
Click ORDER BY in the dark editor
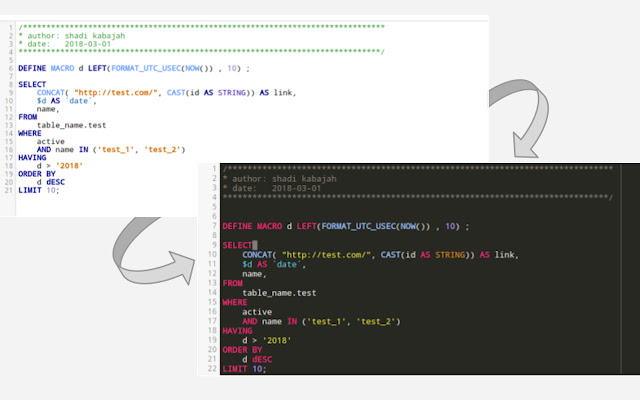click(242, 350)
